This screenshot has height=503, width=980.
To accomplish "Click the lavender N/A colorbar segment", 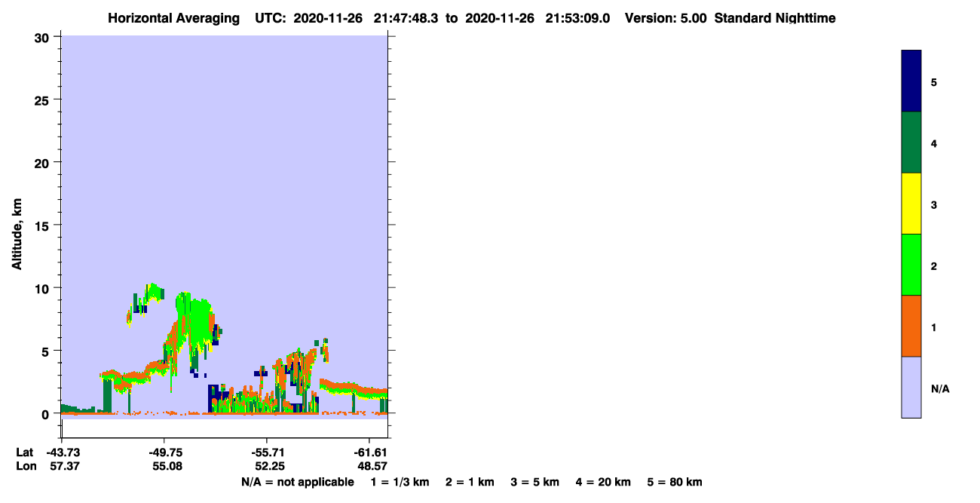I will [911, 387].
